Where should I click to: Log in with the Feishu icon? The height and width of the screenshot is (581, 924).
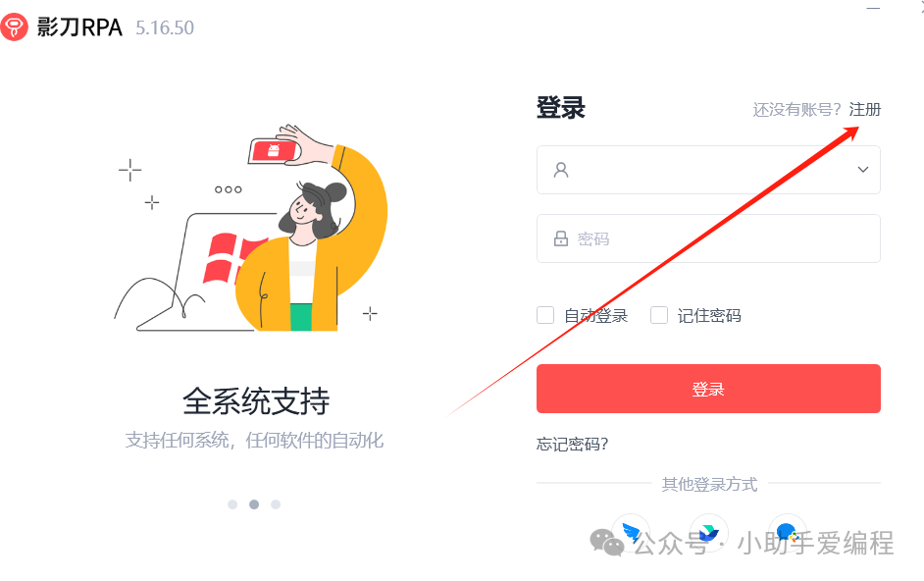[x=709, y=533]
